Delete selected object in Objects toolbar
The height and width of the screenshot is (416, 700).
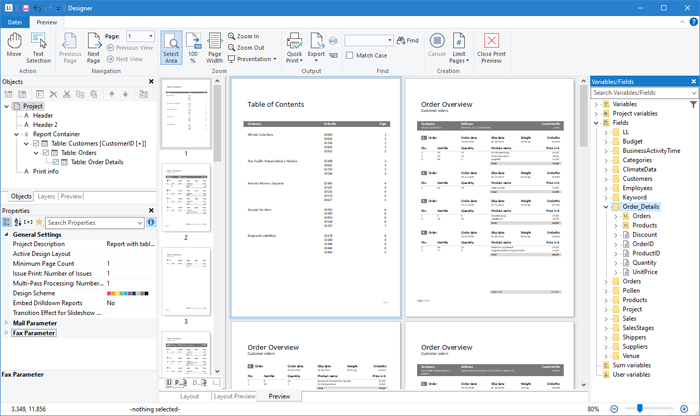53,94
